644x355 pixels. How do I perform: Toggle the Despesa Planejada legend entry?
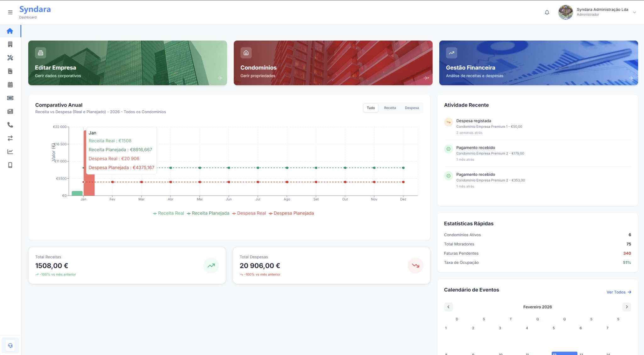(x=291, y=213)
